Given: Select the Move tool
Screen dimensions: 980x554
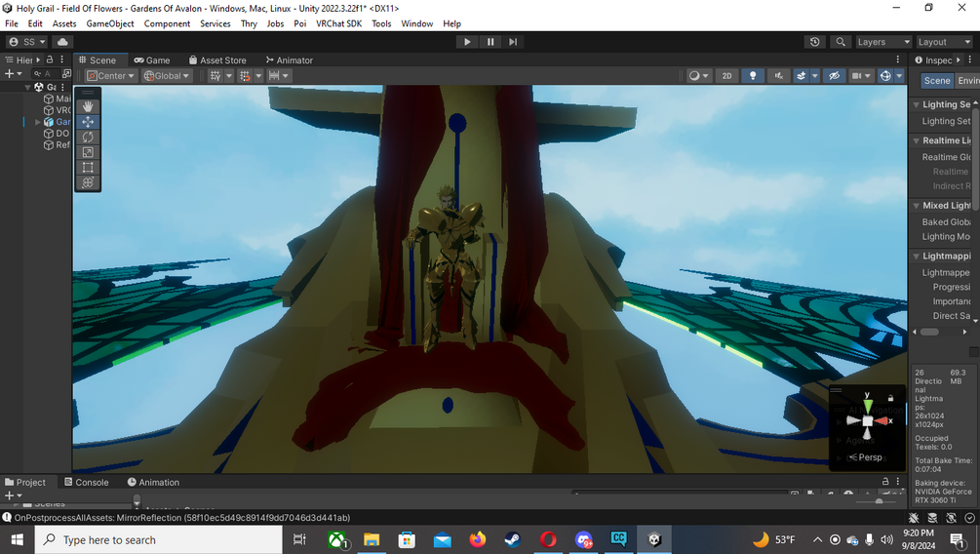Looking at the screenshot, I should (x=88, y=122).
